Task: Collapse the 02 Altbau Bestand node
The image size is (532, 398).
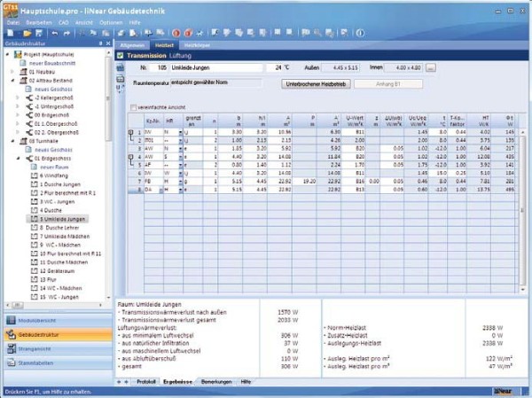Action: pos(12,81)
